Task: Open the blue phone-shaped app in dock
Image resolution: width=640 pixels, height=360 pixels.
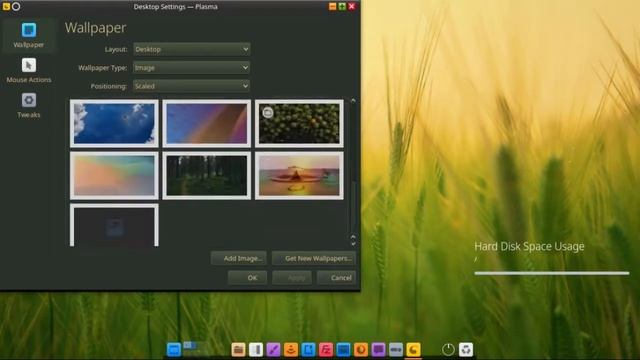Action: [308, 349]
